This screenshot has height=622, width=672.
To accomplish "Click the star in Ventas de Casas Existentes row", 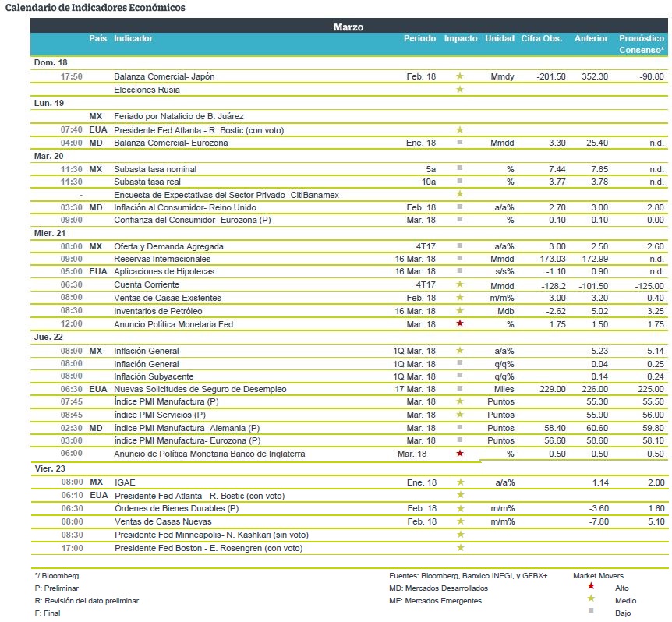I will pos(460,297).
